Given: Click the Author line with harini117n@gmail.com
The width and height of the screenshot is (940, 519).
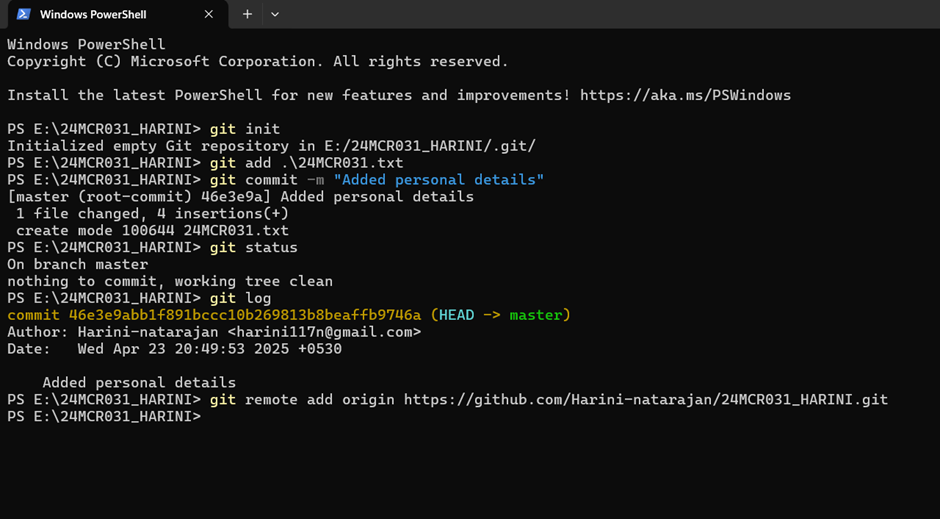Looking at the screenshot, I should coord(214,332).
